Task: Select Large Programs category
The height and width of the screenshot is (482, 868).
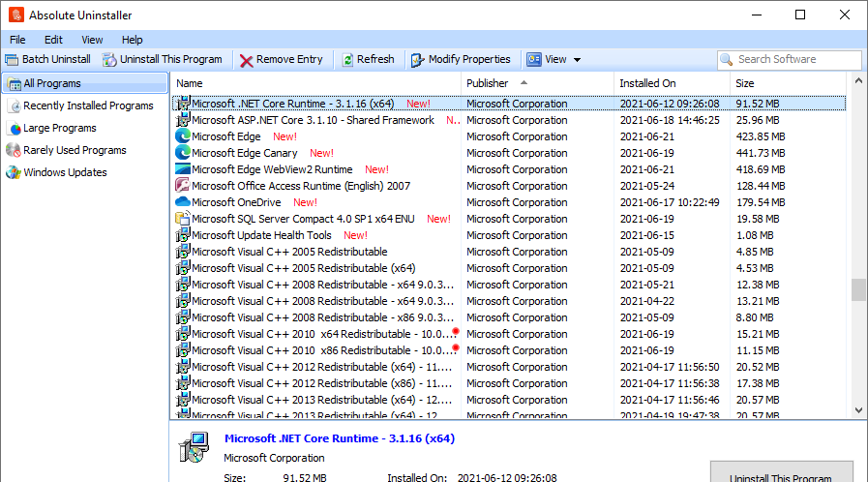Action: click(60, 128)
